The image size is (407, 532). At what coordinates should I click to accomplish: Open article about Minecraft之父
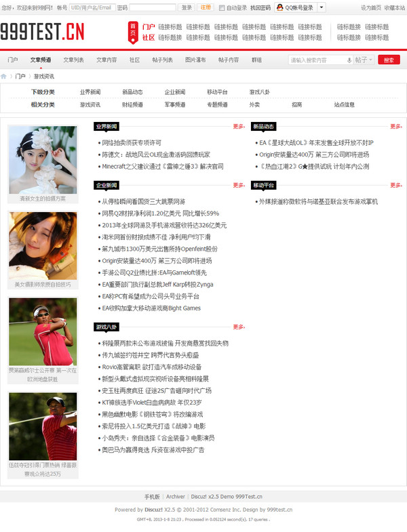tap(163, 167)
